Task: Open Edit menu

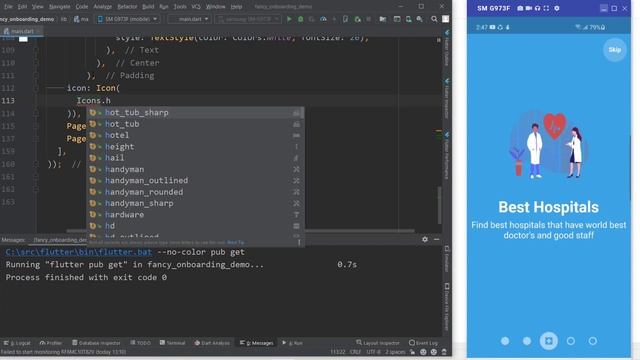Action: [x=22, y=7]
